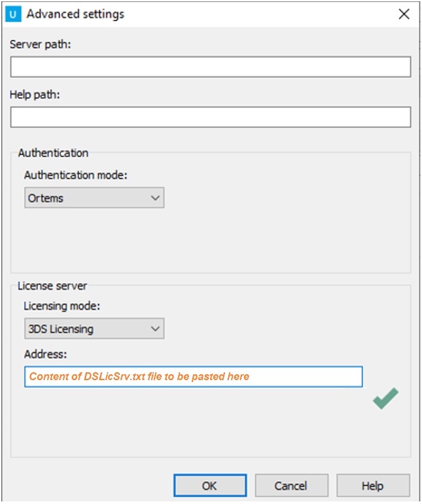Click into the Server path field

pyautogui.click(x=210, y=67)
